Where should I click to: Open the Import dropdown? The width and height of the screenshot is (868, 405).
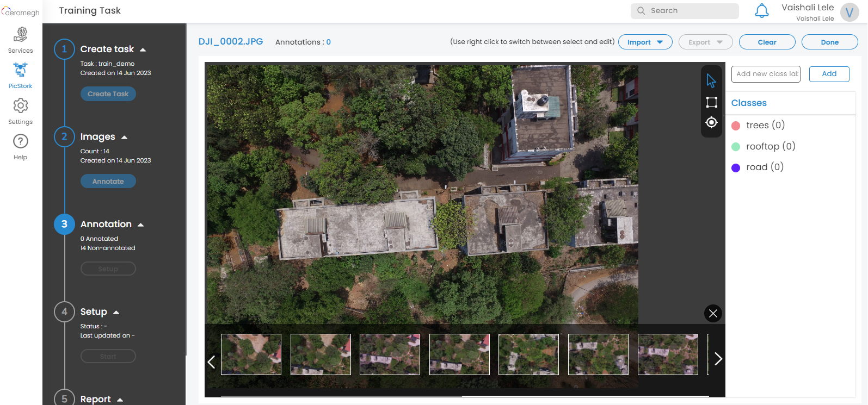[645, 42]
